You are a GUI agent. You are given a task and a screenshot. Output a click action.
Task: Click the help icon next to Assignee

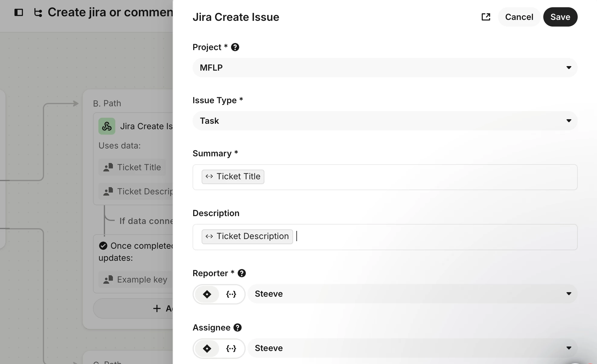pos(238,327)
